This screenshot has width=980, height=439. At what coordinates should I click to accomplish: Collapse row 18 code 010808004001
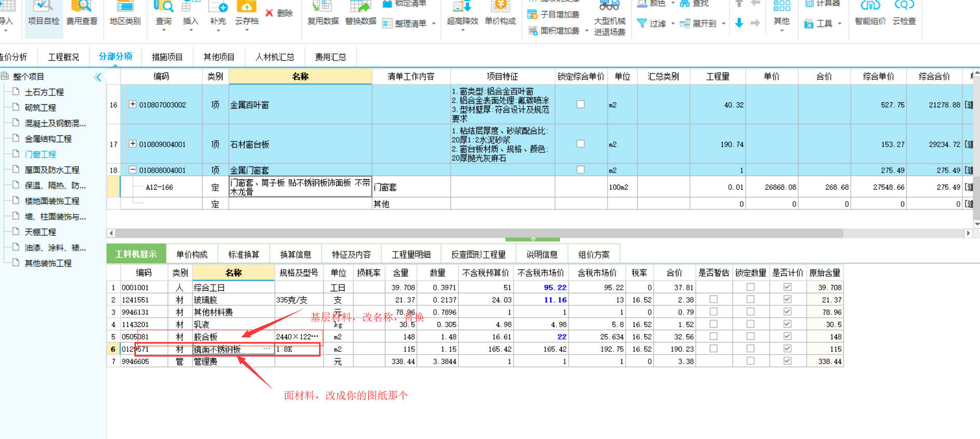tap(132, 169)
